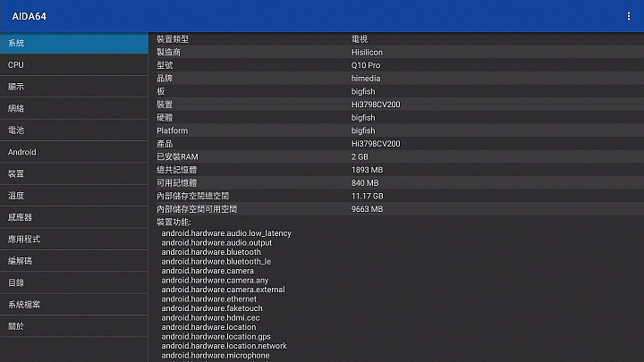Select 感應器 sidebar item
This screenshot has height=362, width=644.
(x=74, y=217)
